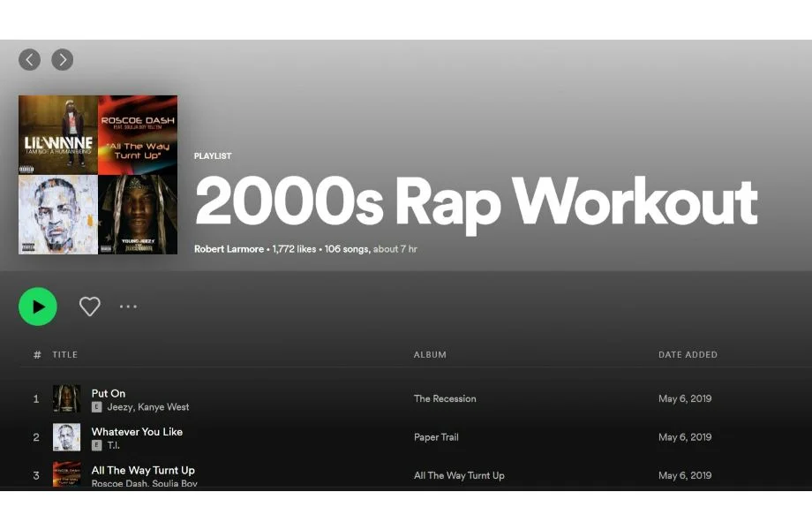This screenshot has width=812, height=530.
Task: Navigate back with the left arrow
Action: [29, 59]
